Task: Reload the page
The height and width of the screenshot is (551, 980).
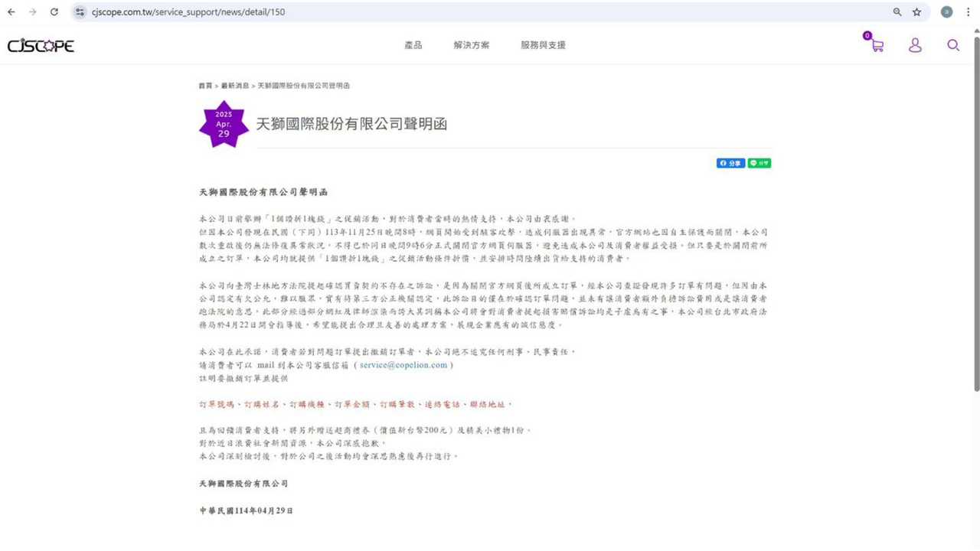Action: 54,12
